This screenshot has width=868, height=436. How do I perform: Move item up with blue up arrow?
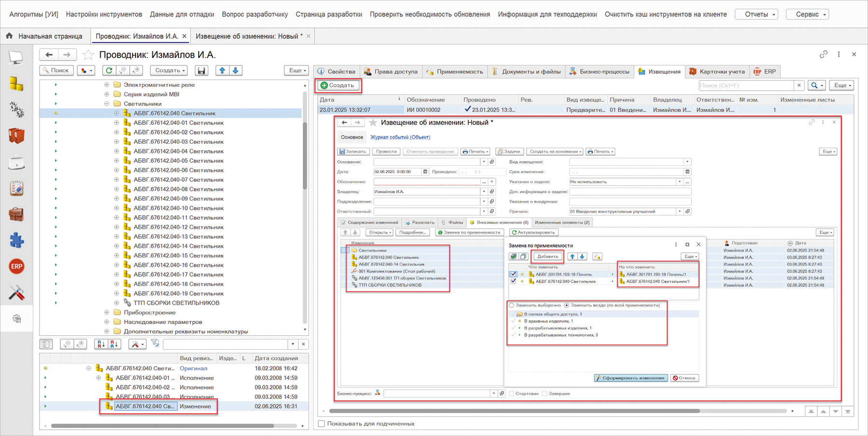coord(222,70)
